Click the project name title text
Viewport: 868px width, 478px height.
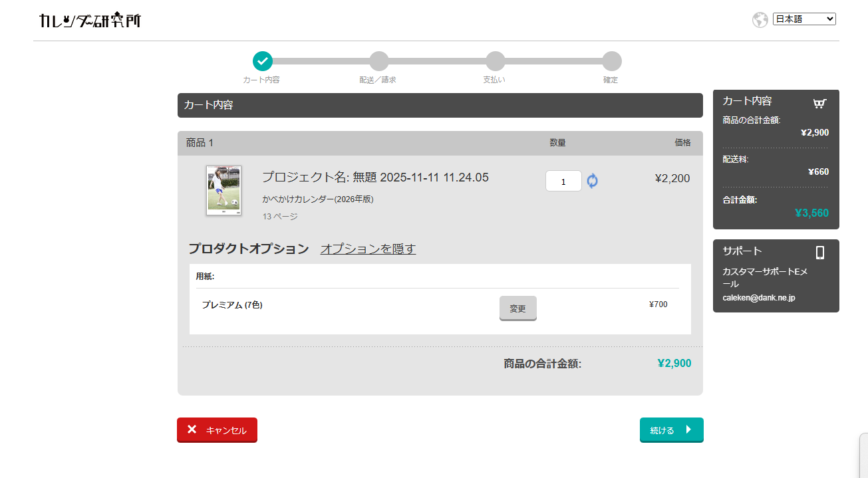(x=375, y=178)
